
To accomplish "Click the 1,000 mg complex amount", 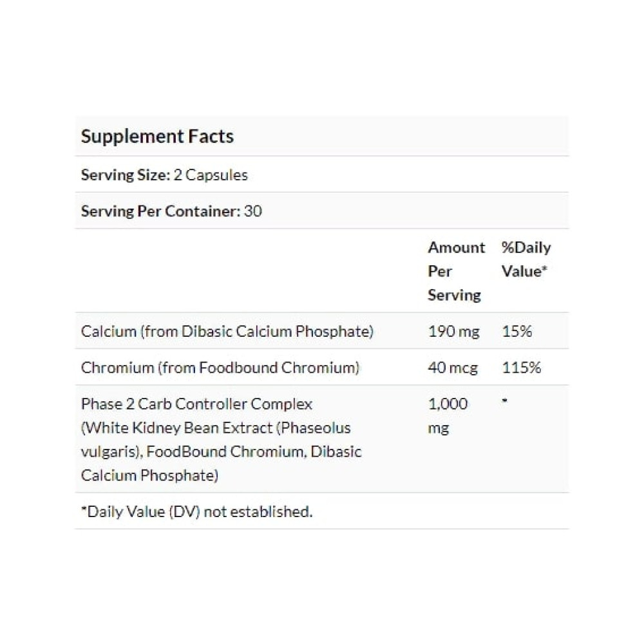I will [x=448, y=415].
